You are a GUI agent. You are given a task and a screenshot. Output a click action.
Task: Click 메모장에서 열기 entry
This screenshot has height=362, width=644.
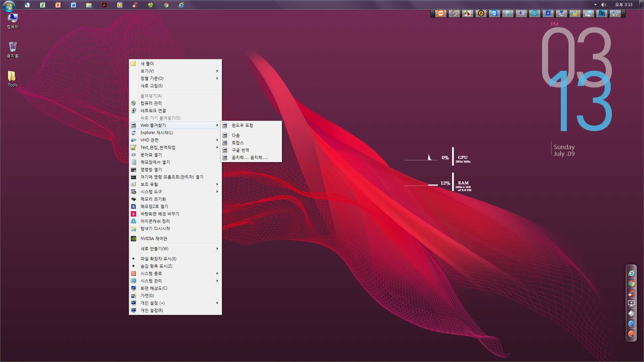click(x=175, y=162)
